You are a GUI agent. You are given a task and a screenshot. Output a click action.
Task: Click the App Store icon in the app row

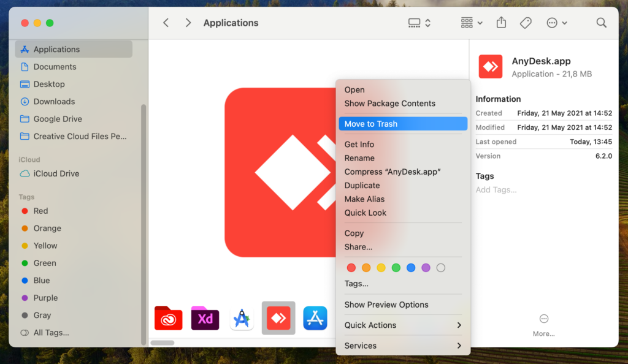tap(315, 318)
